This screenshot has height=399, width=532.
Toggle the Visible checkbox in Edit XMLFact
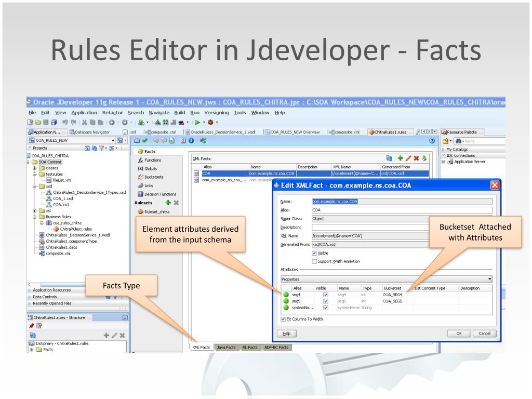click(314, 253)
